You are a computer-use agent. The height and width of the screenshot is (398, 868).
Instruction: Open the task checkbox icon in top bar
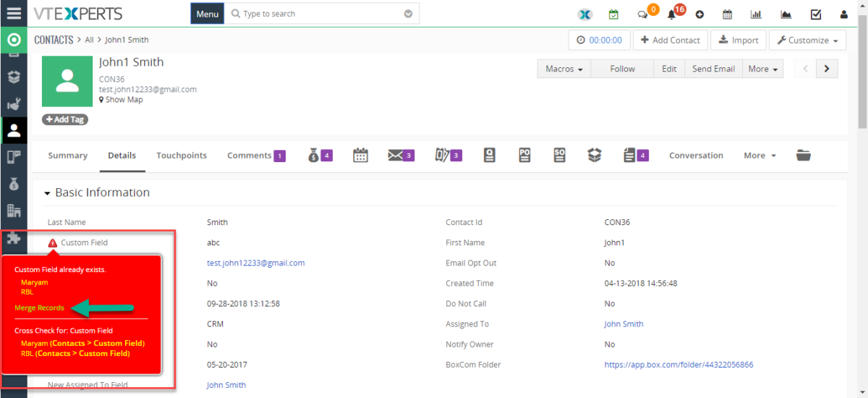coord(816,14)
